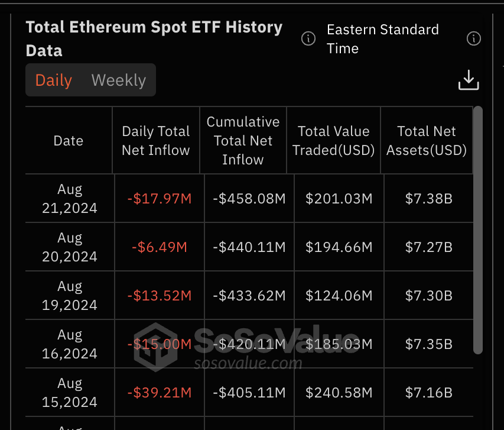Click the info icon next to Eastern Standard Time
The height and width of the screenshot is (430, 504).
[x=474, y=39]
